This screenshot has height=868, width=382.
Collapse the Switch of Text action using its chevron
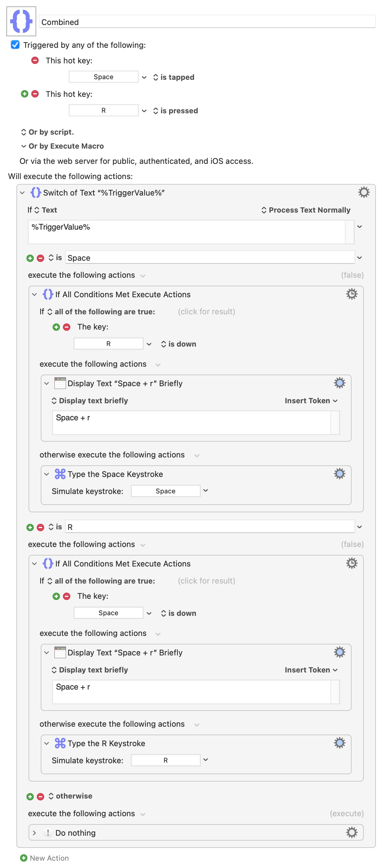pos(22,193)
